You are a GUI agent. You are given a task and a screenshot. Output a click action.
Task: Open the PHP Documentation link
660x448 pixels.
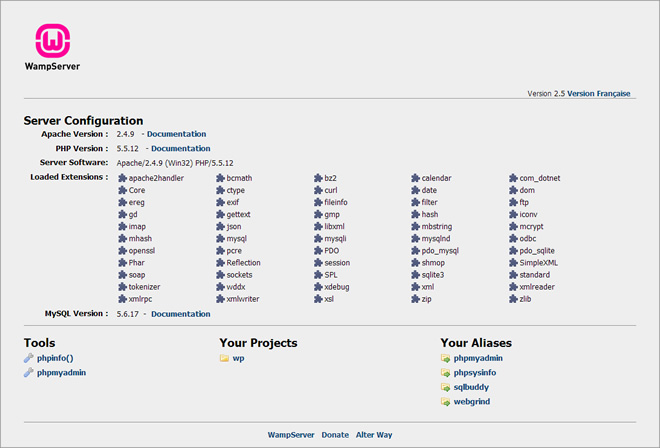click(181, 148)
